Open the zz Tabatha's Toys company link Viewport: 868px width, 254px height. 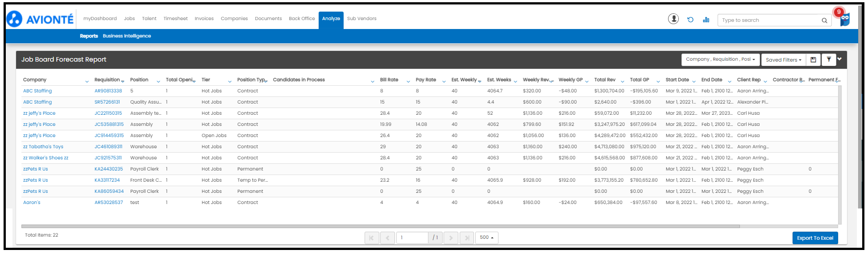tap(43, 147)
